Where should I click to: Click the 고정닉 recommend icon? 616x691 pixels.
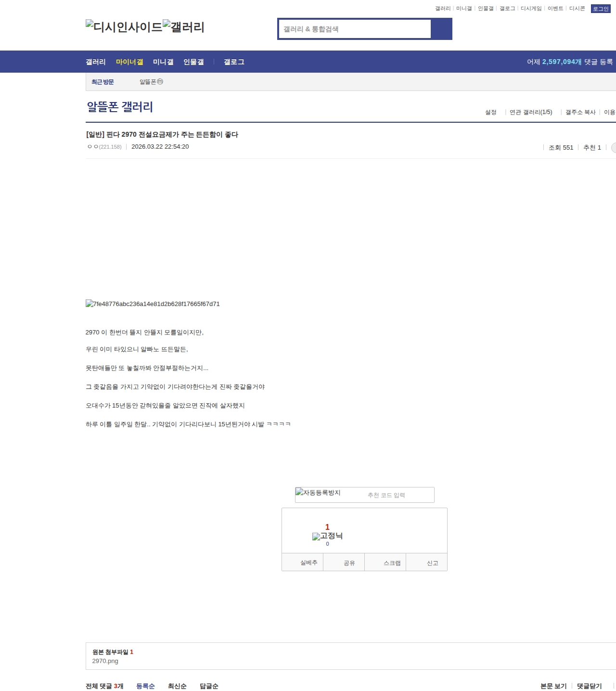pyautogui.click(x=327, y=536)
